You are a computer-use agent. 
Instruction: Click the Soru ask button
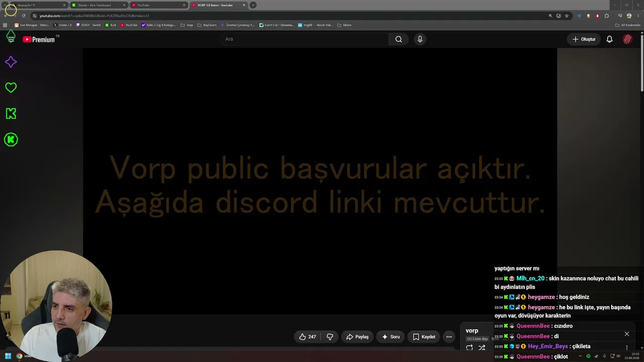pyautogui.click(x=391, y=337)
